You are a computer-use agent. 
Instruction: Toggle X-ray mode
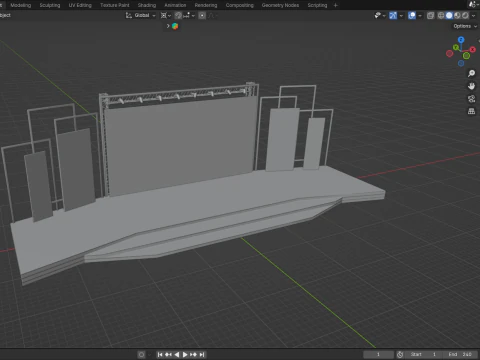430,15
